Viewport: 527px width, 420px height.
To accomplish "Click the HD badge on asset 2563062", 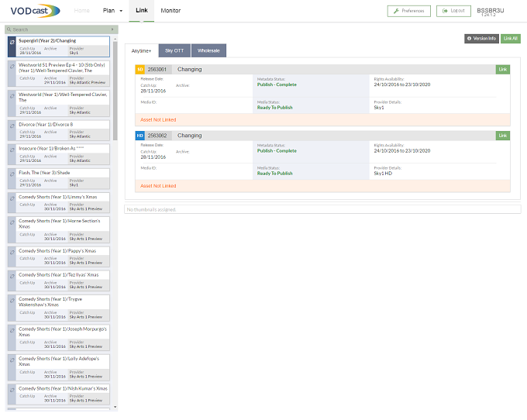I will (139, 136).
